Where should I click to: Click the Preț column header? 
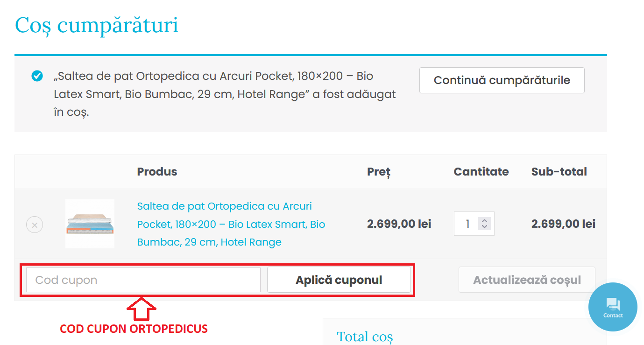point(378,172)
